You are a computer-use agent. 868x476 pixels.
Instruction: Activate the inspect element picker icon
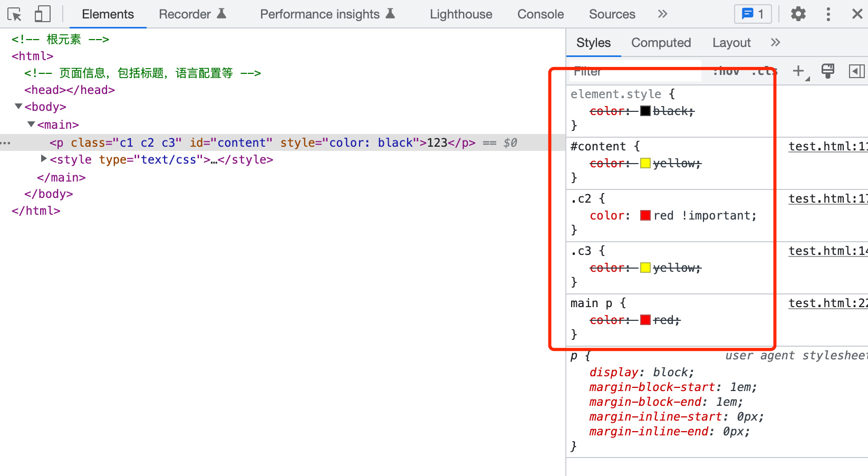pos(15,14)
